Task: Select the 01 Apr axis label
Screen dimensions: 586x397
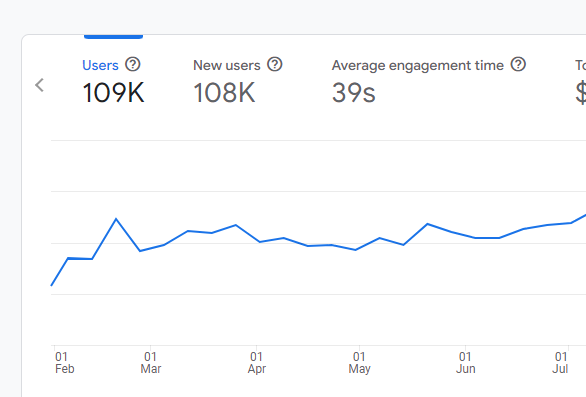Action: coord(257,363)
